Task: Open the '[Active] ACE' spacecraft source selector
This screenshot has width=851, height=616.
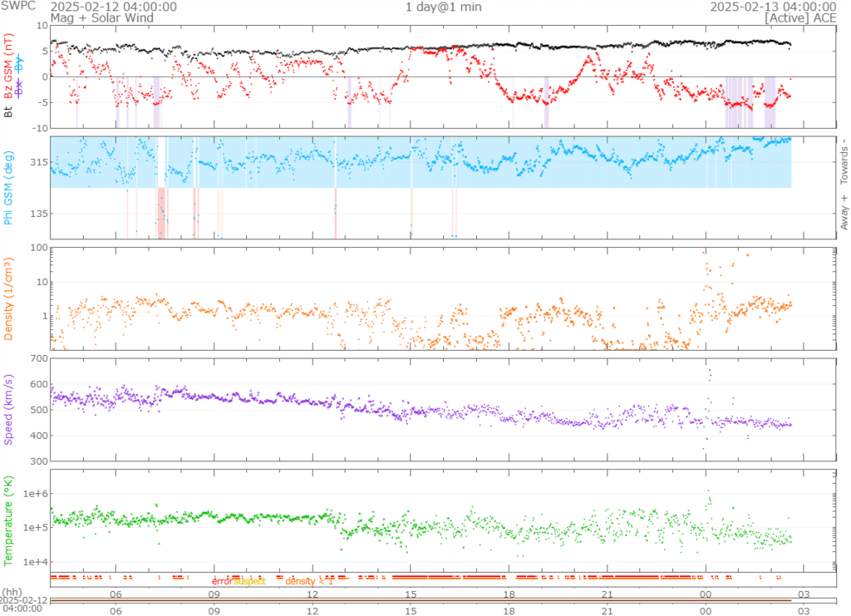Action: tap(800, 17)
